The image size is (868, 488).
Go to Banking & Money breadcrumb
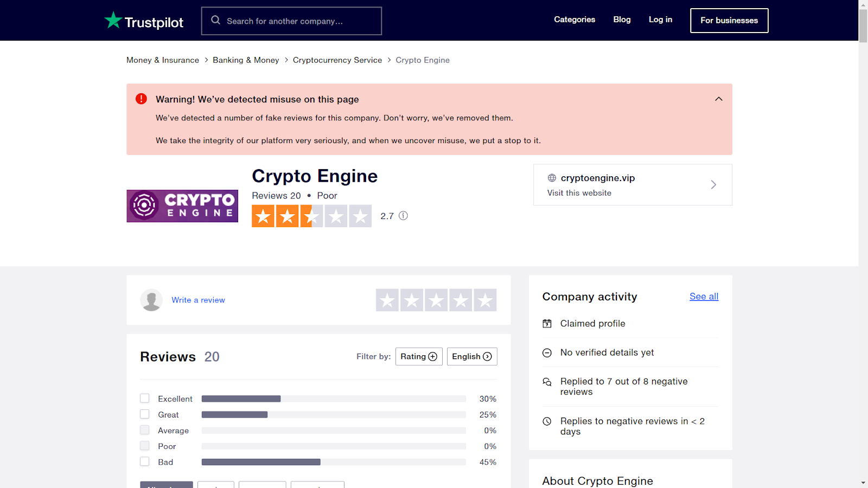pyautogui.click(x=246, y=60)
